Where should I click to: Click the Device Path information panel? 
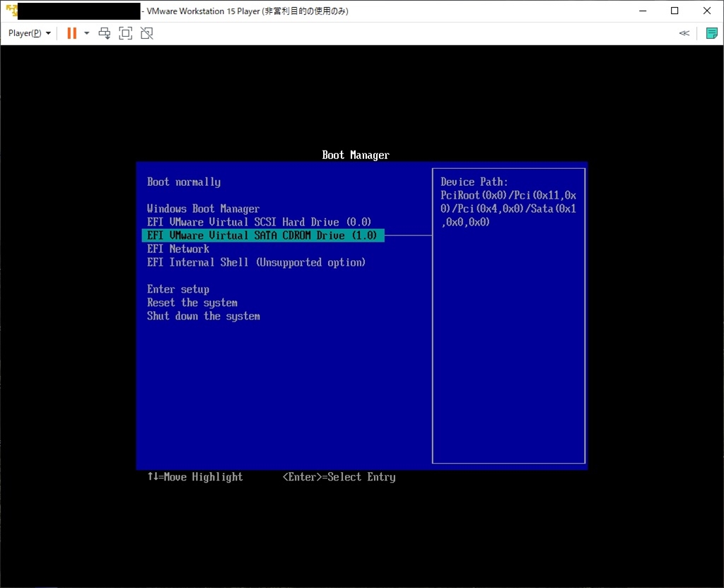coord(508,316)
